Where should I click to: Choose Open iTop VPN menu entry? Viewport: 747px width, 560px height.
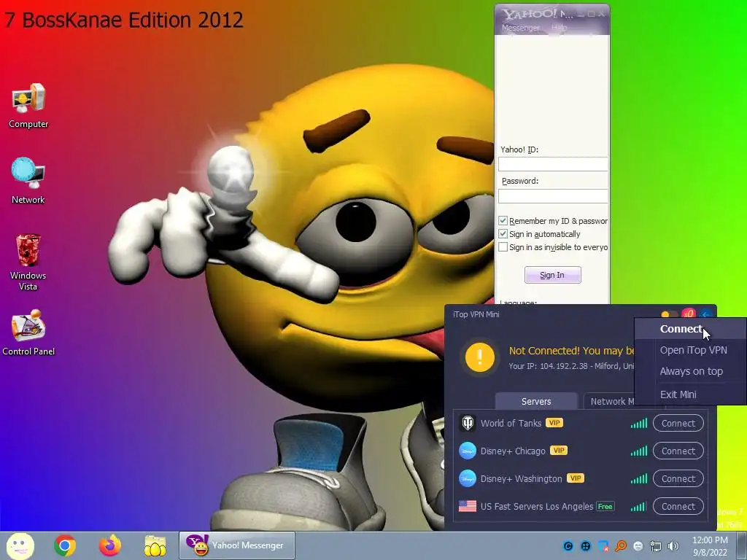pyautogui.click(x=691, y=350)
